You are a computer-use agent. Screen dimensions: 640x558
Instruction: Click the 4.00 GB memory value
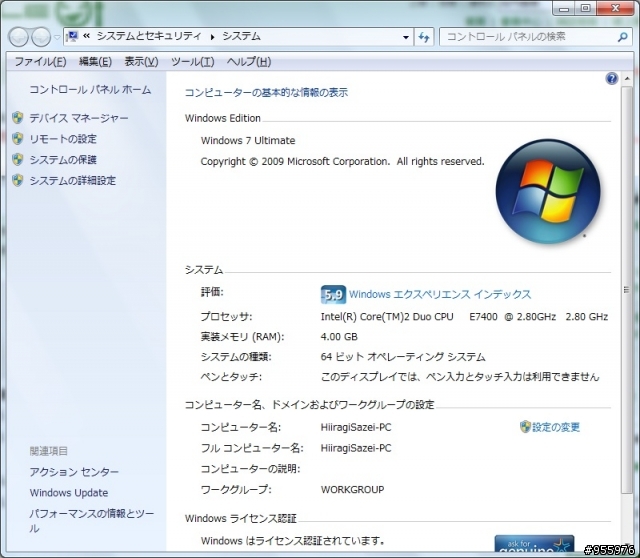339,337
